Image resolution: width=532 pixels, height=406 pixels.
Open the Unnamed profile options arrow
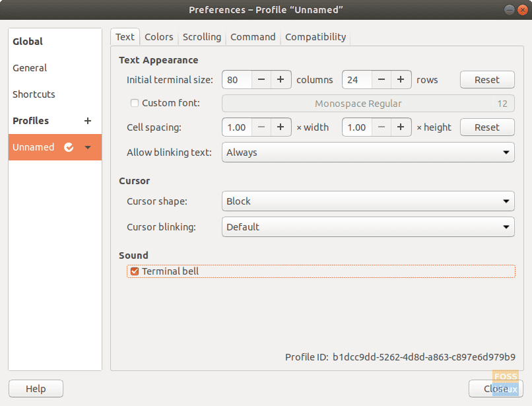(x=88, y=147)
